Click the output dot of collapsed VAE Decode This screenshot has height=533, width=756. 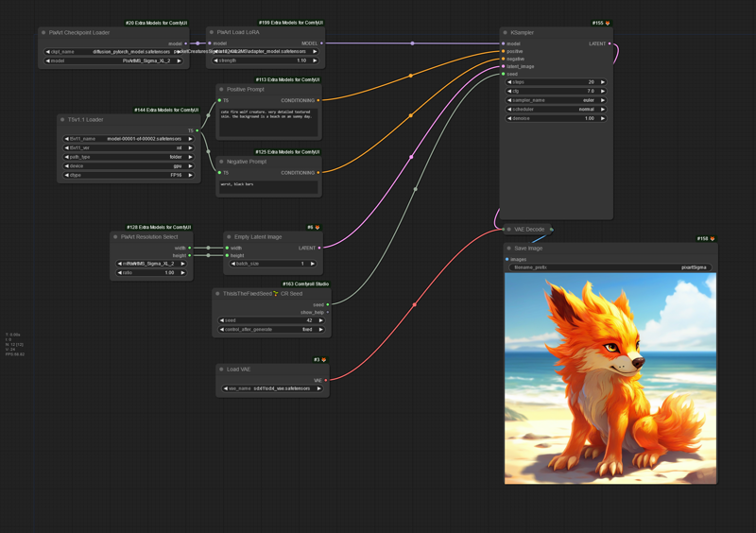(x=552, y=230)
